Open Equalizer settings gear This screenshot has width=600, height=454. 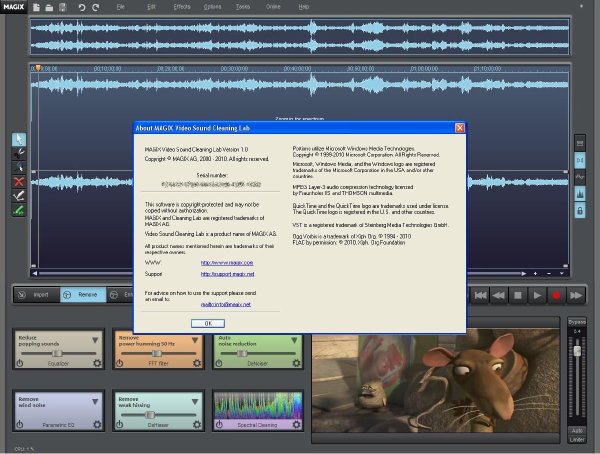coord(97,363)
